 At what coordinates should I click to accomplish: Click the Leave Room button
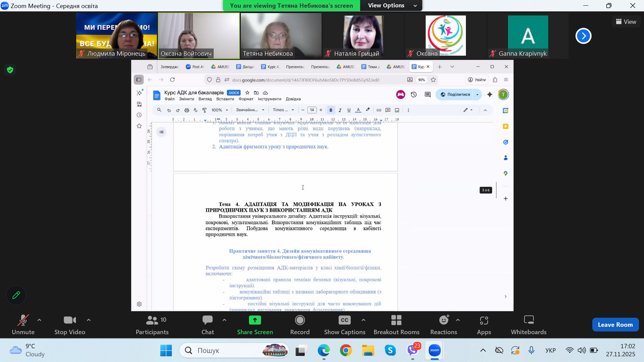[615, 324]
